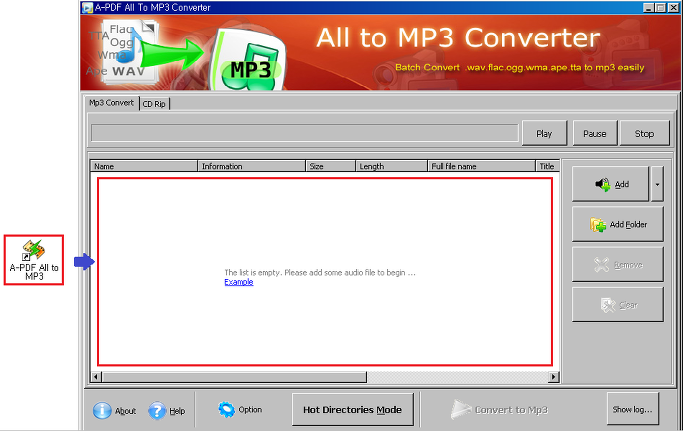Open the Option gear settings

click(240, 410)
